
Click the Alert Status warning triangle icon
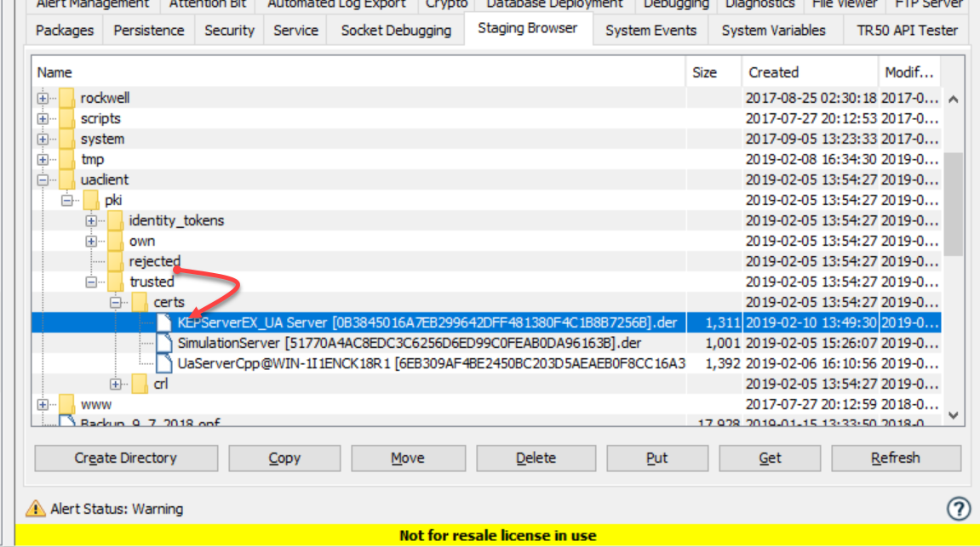35,509
